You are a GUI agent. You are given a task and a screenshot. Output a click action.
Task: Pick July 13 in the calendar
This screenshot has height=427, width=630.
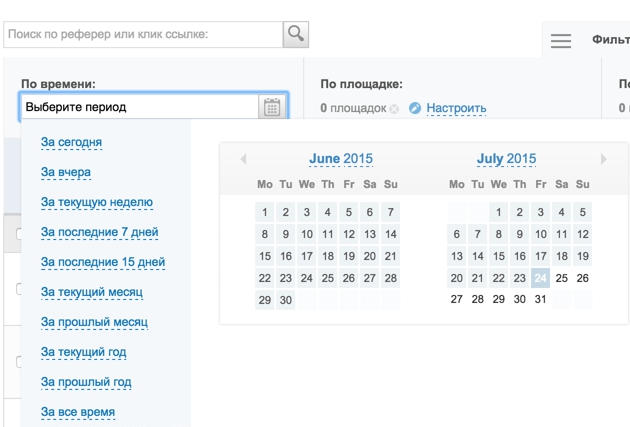tap(456, 256)
